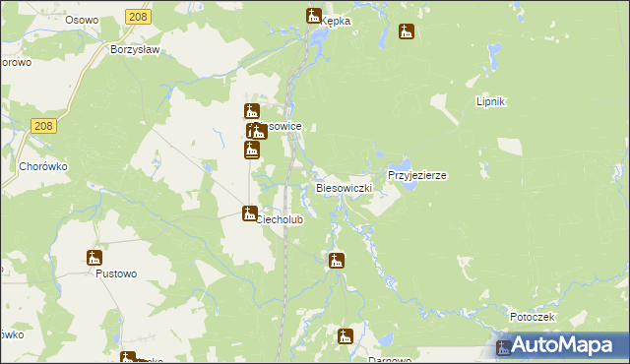Select the church icon northeast of Kępka

pos(407,31)
